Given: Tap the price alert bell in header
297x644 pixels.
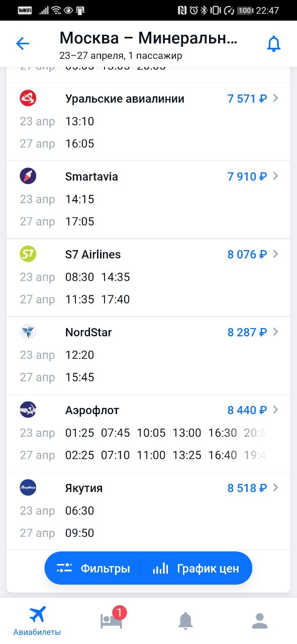Looking at the screenshot, I should [x=273, y=44].
